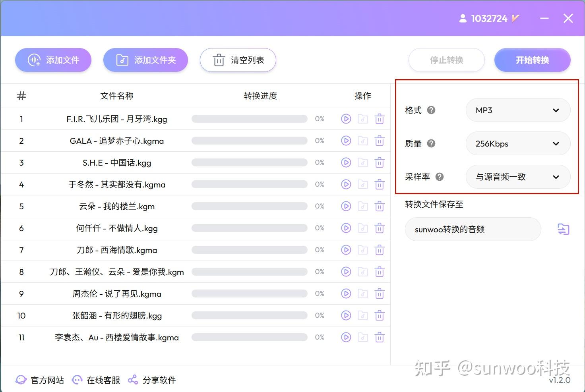Image resolution: width=585 pixels, height=392 pixels.
Task: Play the song F.I.R.飞儿乐团 - 月牙湾.kgg
Action: point(346,118)
